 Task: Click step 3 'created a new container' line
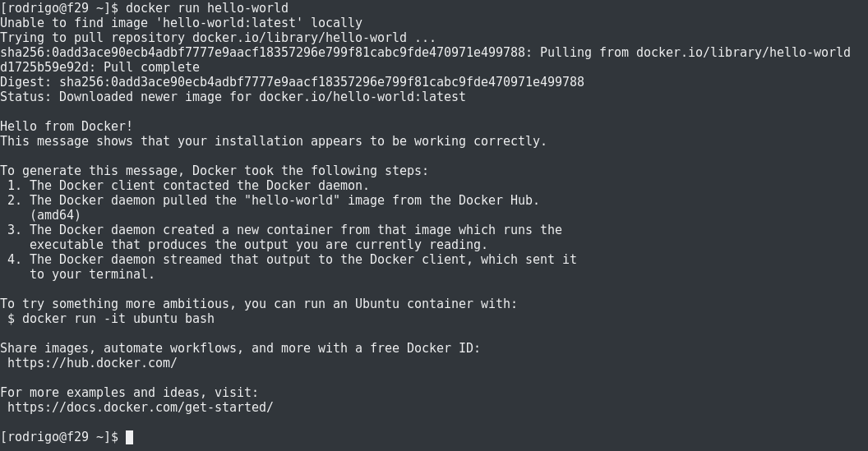point(295,230)
